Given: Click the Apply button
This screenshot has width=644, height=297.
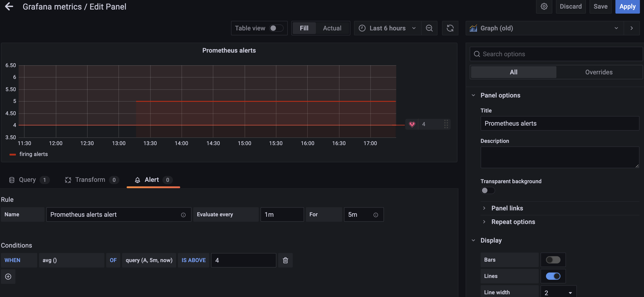Looking at the screenshot, I should (x=627, y=7).
